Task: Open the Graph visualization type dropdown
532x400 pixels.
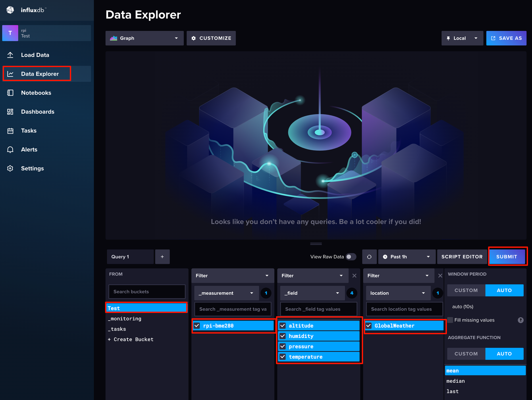Action: [145, 38]
